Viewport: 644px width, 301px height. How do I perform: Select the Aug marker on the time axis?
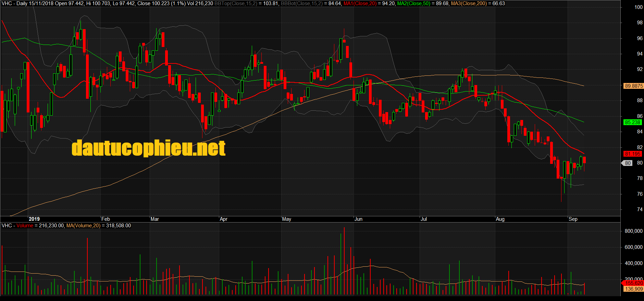click(x=500, y=219)
